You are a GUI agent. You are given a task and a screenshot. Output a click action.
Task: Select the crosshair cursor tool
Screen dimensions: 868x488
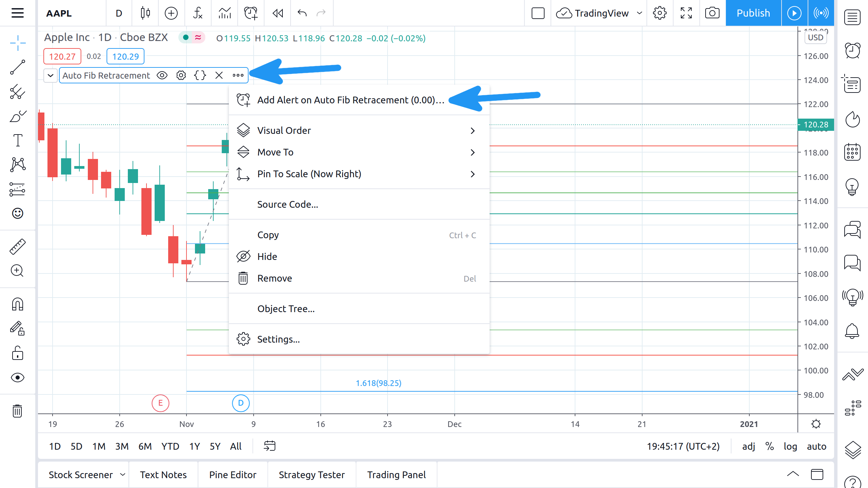pyautogui.click(x=18, y=43)
